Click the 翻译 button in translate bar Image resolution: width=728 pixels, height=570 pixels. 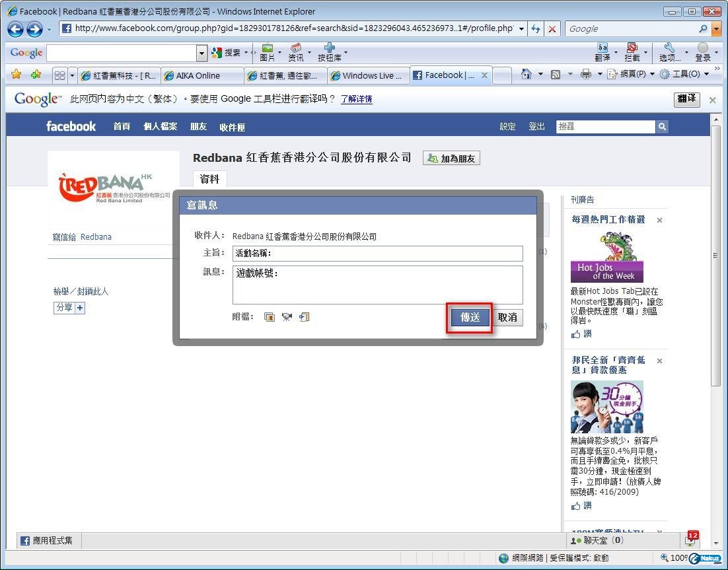[686, 99]
